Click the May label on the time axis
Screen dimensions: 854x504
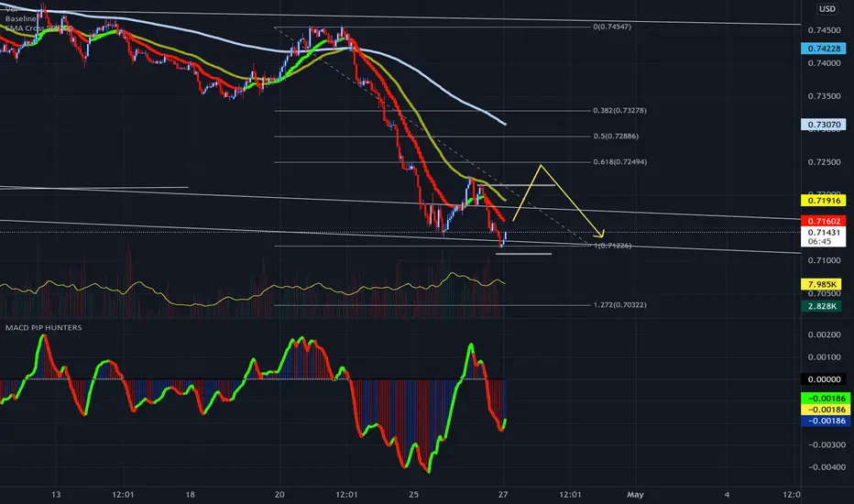tap(635, 495)
